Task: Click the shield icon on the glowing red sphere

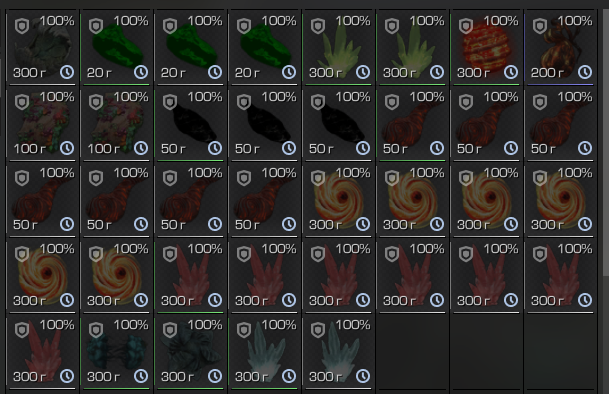Action: 466,26
